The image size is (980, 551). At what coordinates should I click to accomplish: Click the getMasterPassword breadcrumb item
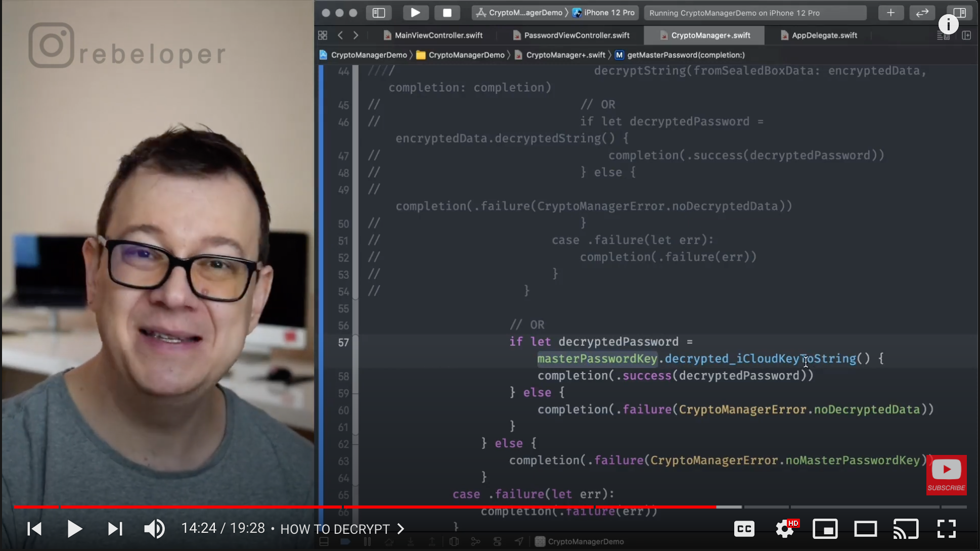tap(685, 55)
